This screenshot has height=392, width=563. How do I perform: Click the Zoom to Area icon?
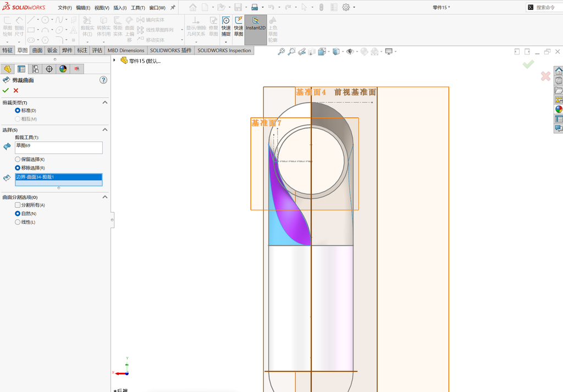pyautogui.click(x=291, y=52)
